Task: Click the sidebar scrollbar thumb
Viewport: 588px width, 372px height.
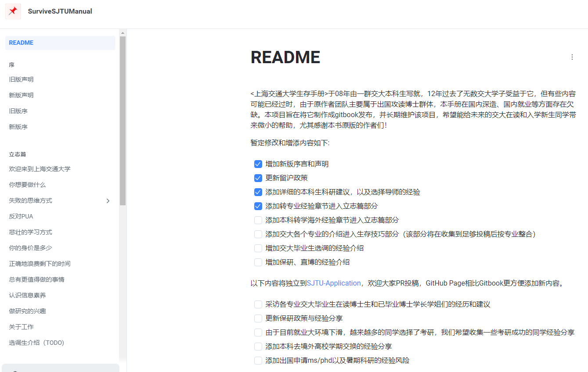Action: [123, 121]
